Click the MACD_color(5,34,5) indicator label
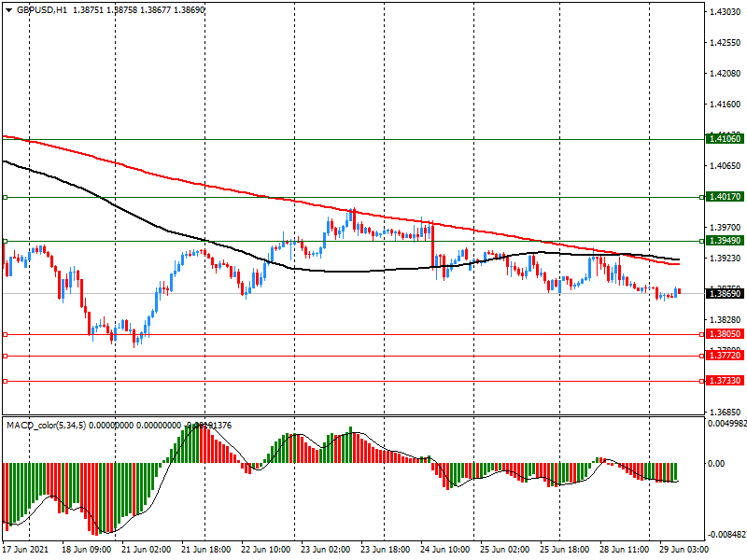This screenshot has width=747, height=560. point(47,426)
